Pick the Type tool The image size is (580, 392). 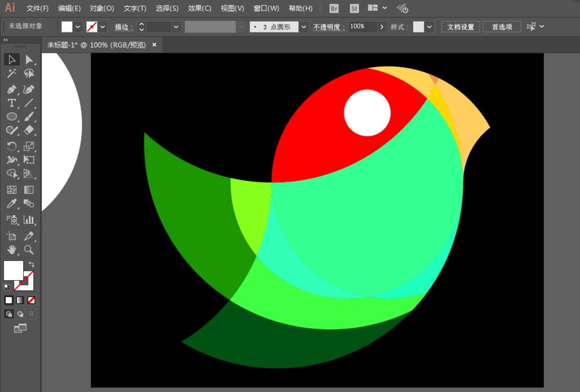coord(12,103)
